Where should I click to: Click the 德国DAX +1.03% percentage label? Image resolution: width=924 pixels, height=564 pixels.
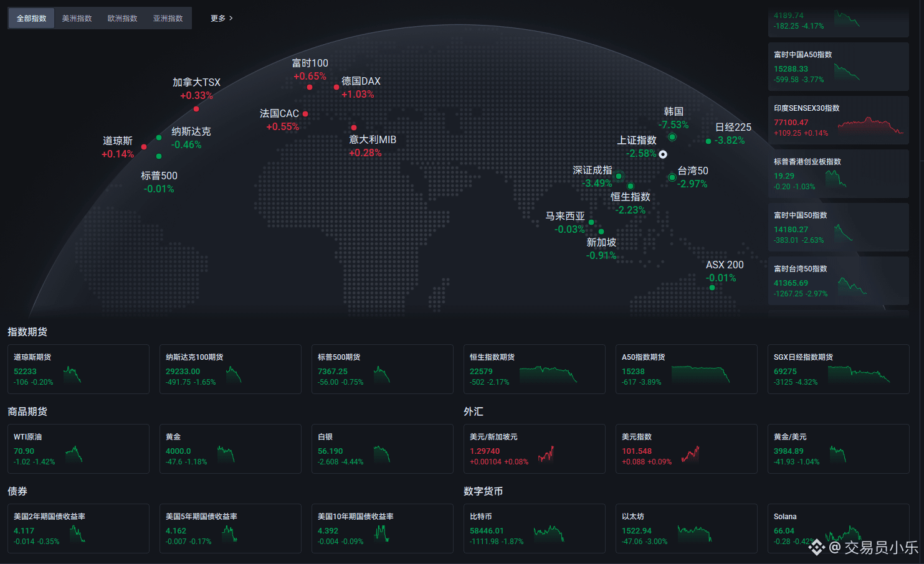click(x=358, y=95)
